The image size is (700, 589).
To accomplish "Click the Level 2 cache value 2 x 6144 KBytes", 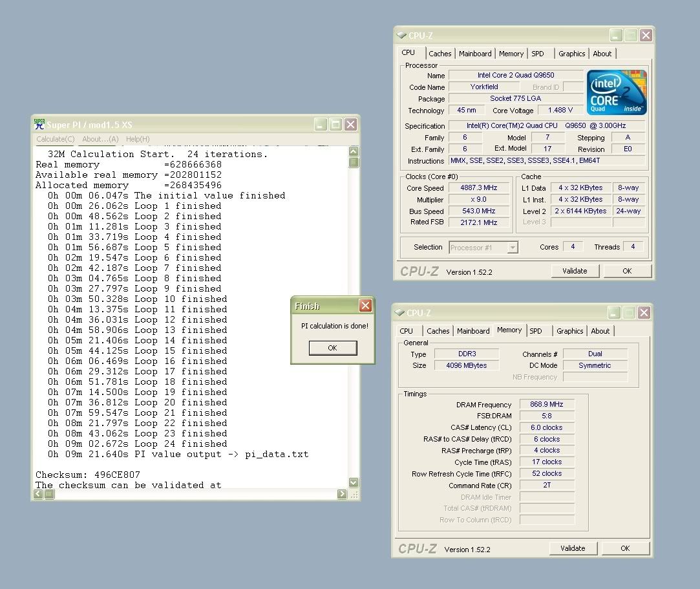I will pyautogui.click(x=581, y=211).
